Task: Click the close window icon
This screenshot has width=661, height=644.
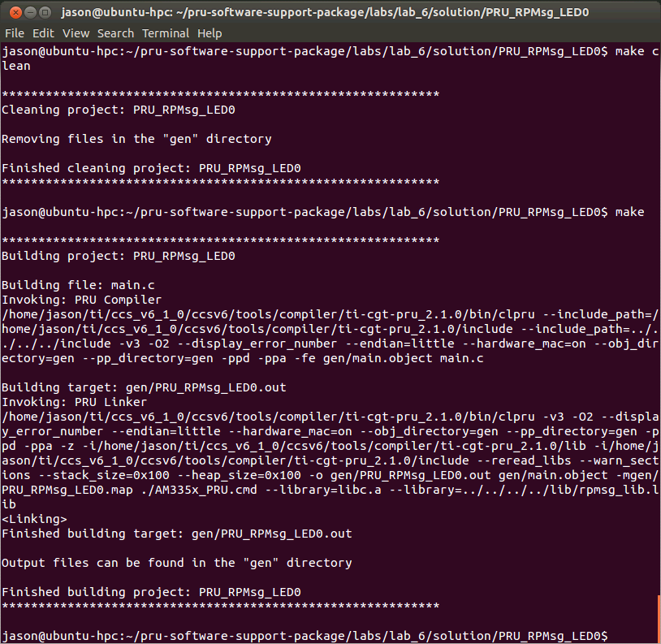Action: (15, 12)
